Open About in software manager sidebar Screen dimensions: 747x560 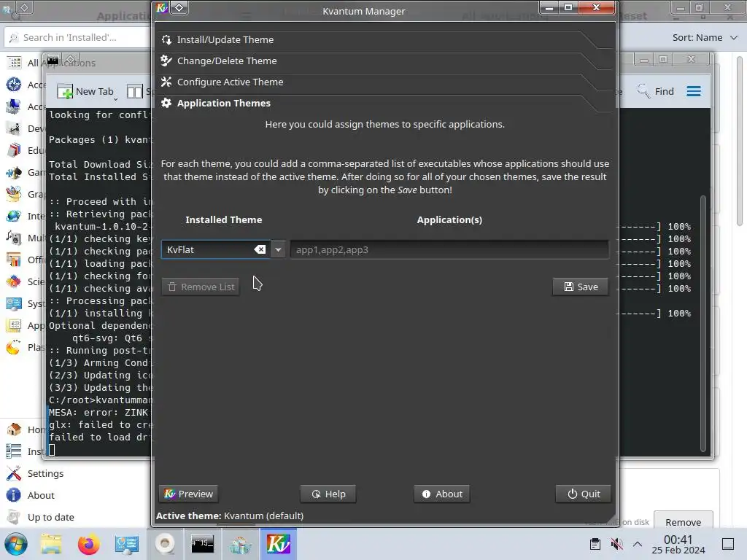pyautogui.click(x=41, y=495)
